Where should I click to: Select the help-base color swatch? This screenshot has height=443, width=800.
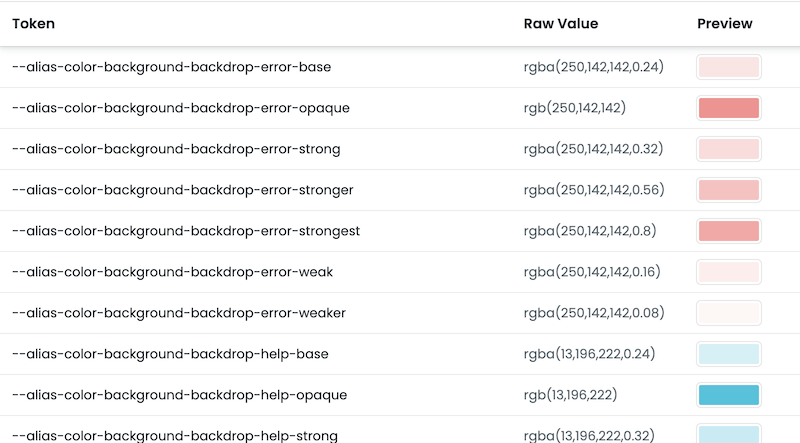[729, 354]
